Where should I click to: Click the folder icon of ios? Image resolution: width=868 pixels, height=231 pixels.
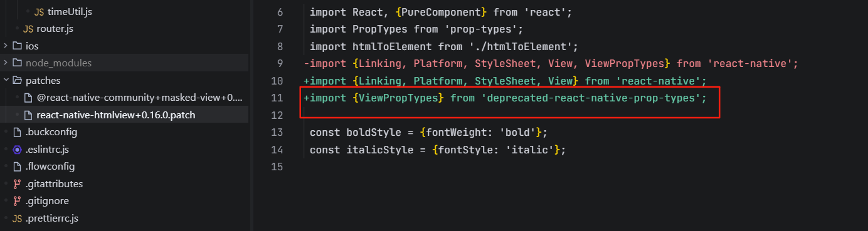point(17,46)
